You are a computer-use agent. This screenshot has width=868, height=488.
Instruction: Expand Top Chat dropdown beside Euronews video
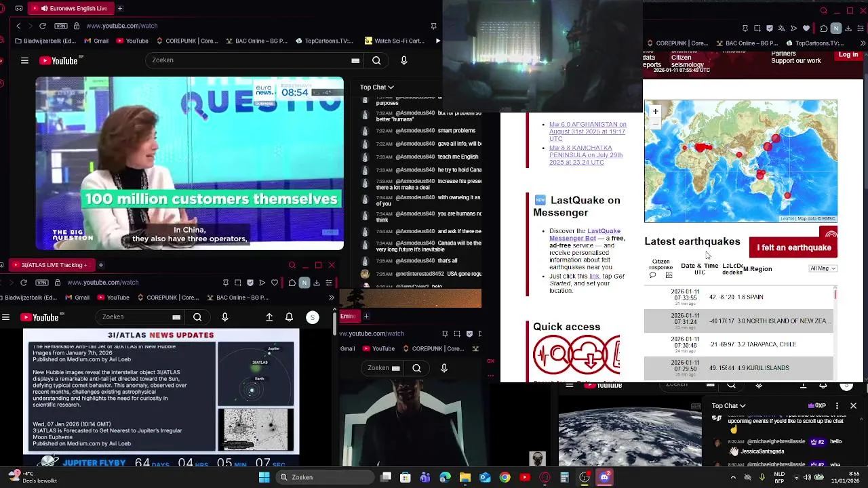(377, 87)
